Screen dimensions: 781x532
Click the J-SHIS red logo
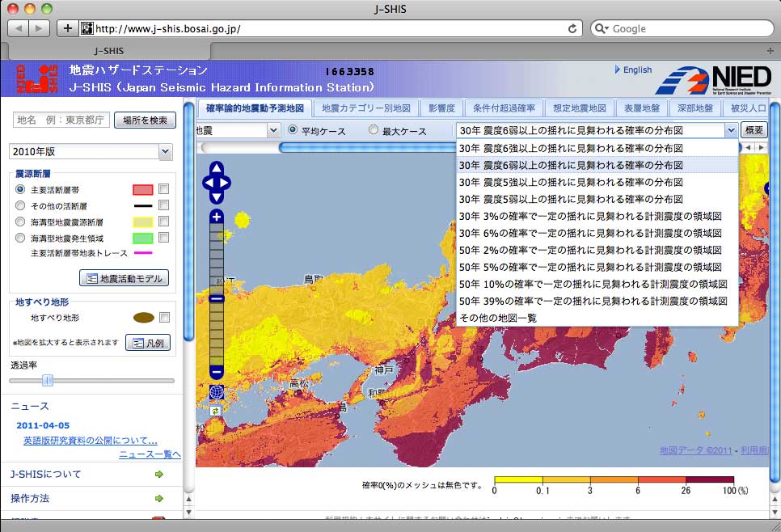(37, 78)
